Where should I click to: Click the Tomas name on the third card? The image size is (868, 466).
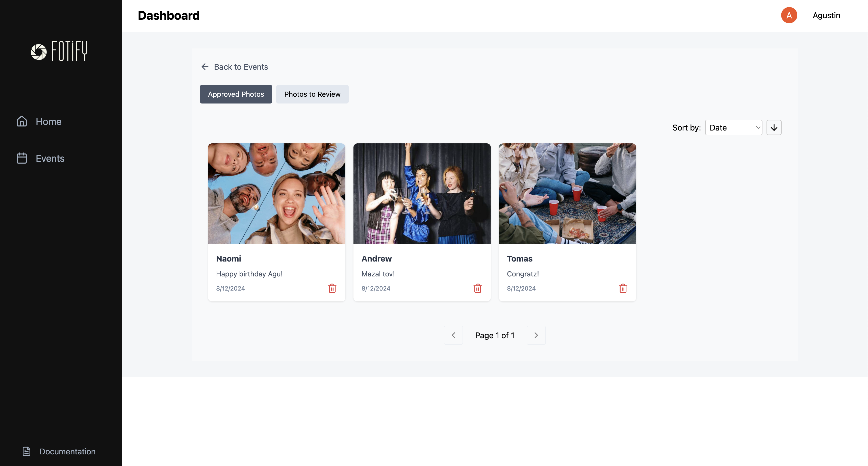click(520, 258)
